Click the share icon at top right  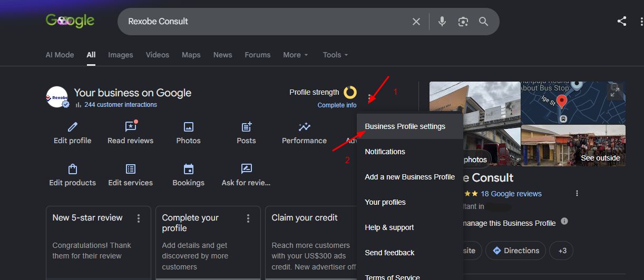click(622, 21)
